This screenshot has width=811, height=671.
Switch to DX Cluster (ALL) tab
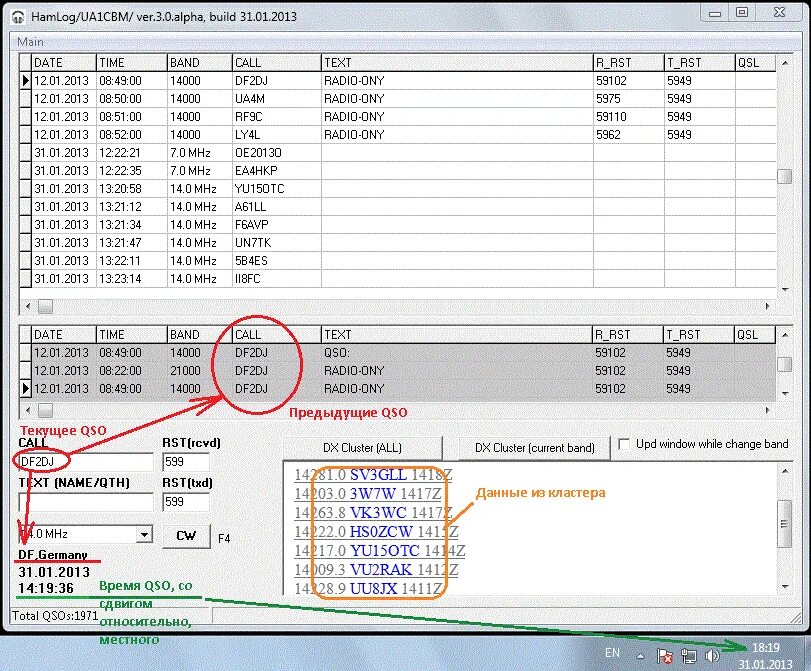click(x=362, y=448)
